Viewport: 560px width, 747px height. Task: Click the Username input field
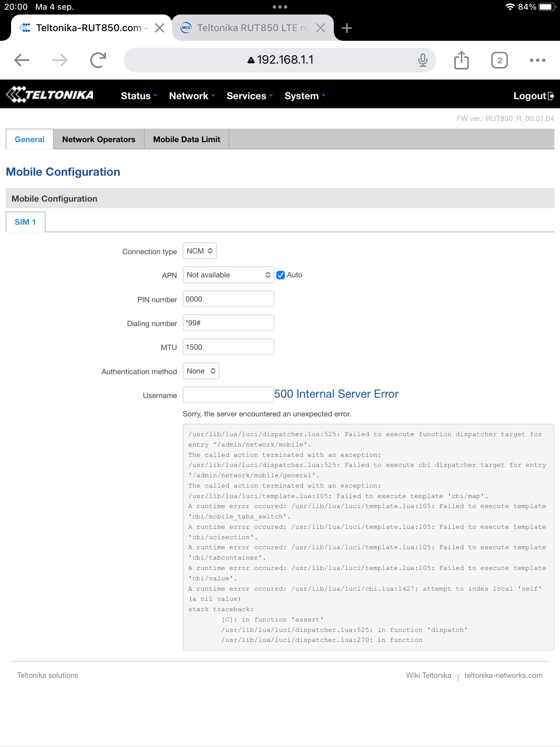tap(228, 395)
